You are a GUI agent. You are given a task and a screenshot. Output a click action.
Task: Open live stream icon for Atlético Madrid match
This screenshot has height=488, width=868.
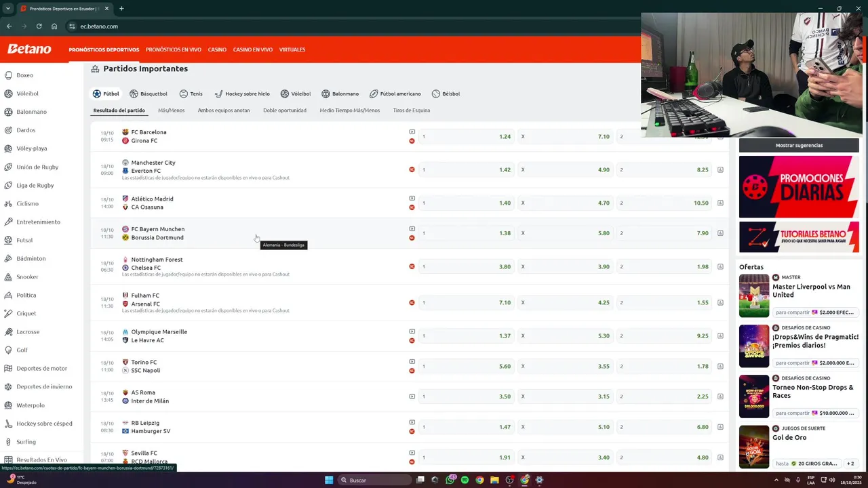point(412,199)
